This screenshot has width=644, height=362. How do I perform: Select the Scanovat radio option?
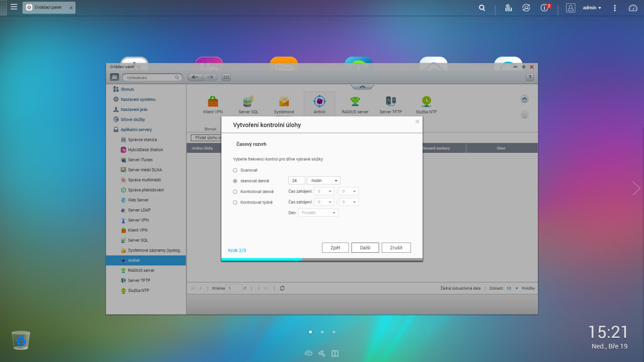pyautogui.click(x=235, y=170)
